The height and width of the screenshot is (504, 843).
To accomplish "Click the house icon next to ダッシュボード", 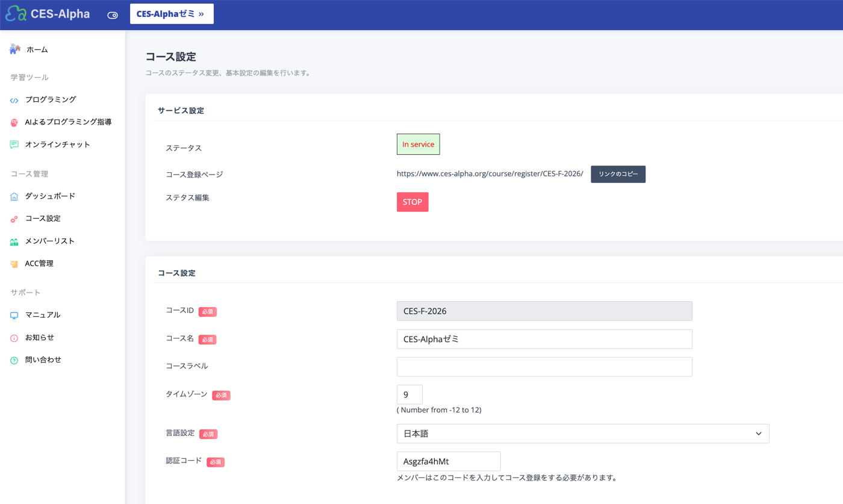I will pos(14,196).
